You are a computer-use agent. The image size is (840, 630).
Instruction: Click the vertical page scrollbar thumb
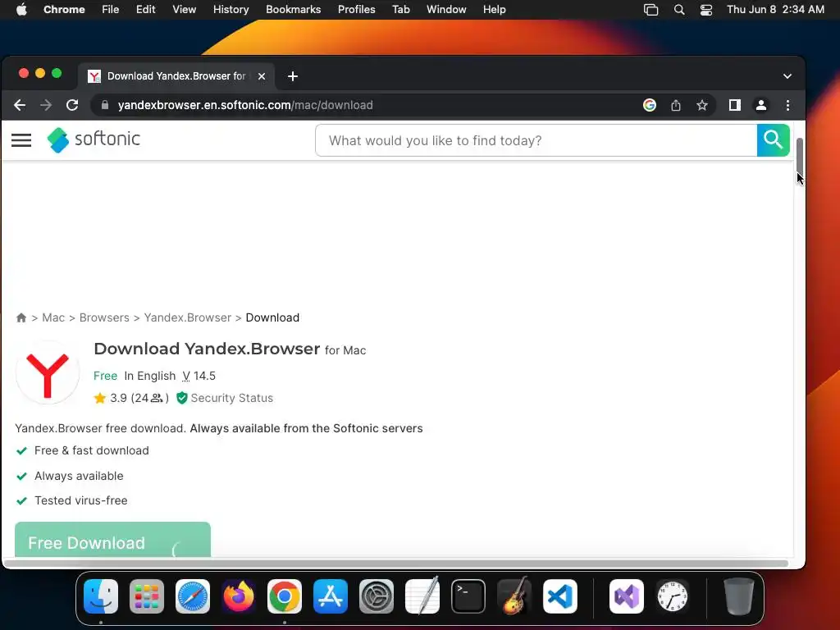pyautogui.click(x=799, y=155)
